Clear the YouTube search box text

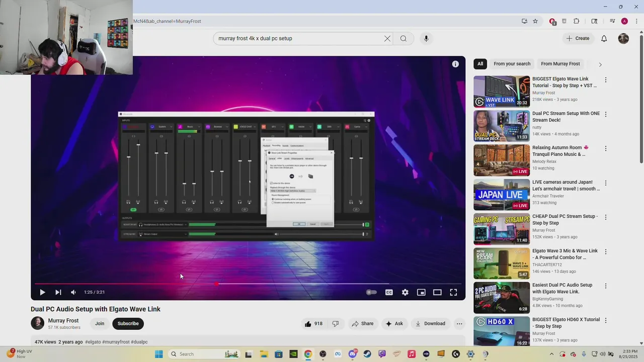tap(387, 38)
